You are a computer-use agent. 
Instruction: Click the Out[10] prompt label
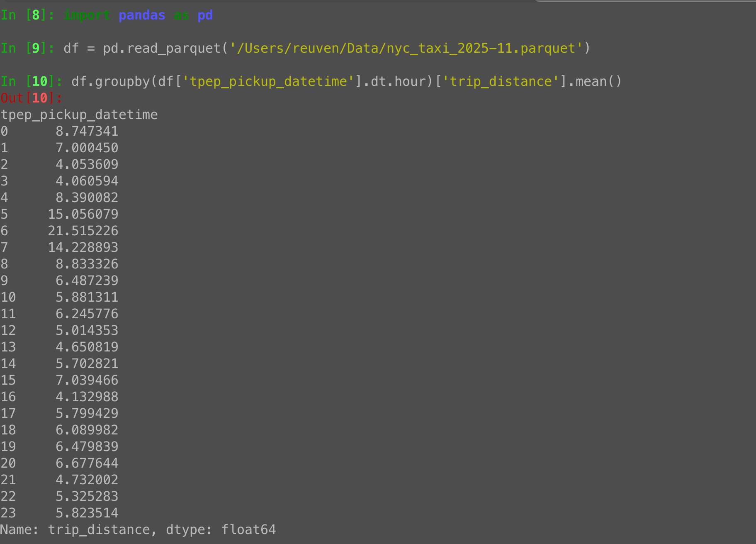tap(32, 98)
